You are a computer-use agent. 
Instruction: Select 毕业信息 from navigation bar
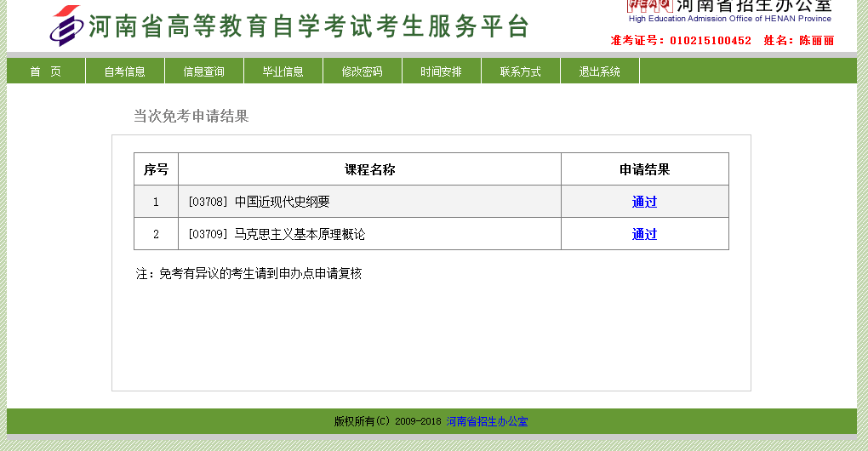[283, 71]
